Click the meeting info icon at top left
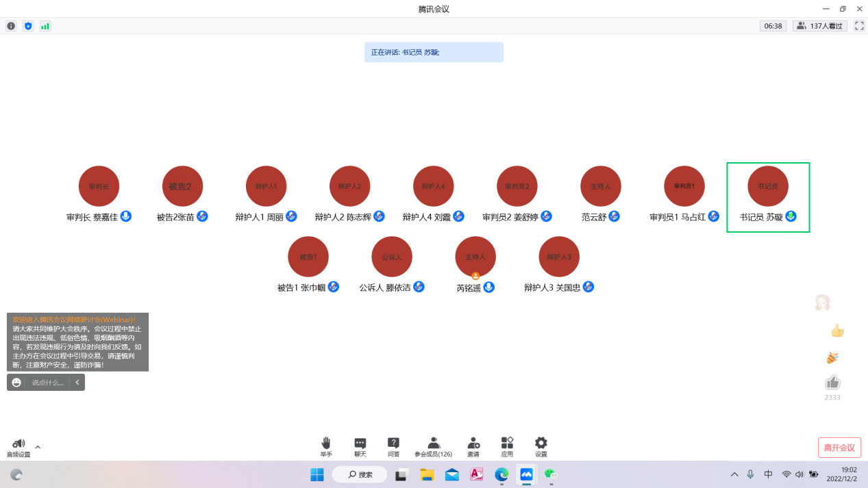Image resolution: width=868 pixels, height=488 pixels. [11, 26]
